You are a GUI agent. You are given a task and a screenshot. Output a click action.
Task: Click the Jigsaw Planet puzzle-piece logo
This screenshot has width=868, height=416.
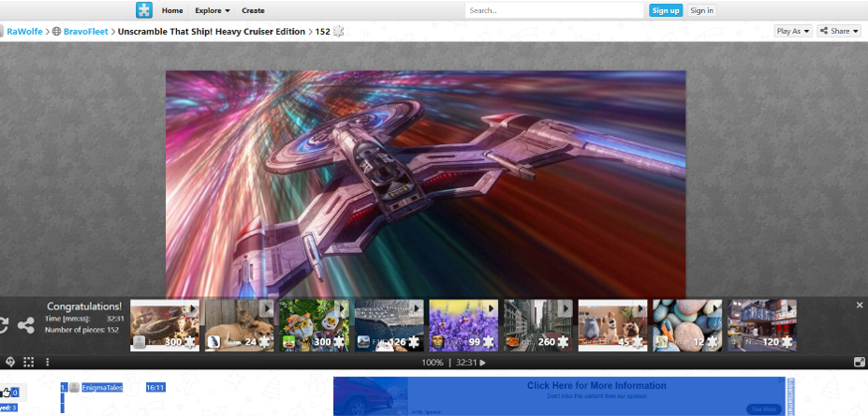(144, 10)
